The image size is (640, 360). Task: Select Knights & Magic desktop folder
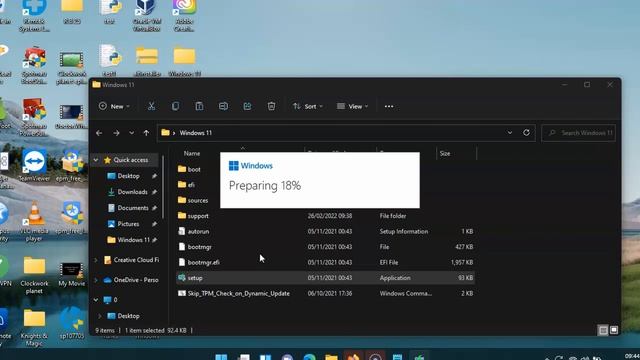click(x=34, y=327)
